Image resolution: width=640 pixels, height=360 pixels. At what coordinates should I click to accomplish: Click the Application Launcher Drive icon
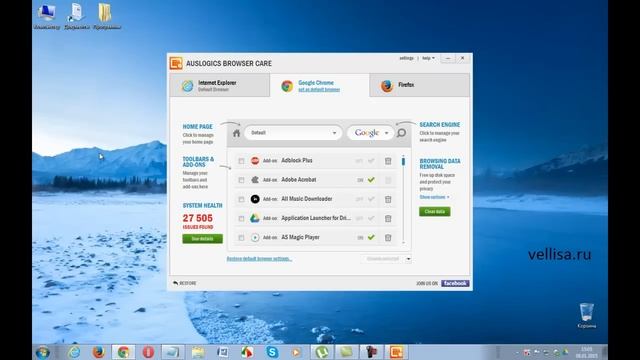(x=255, y=218)
